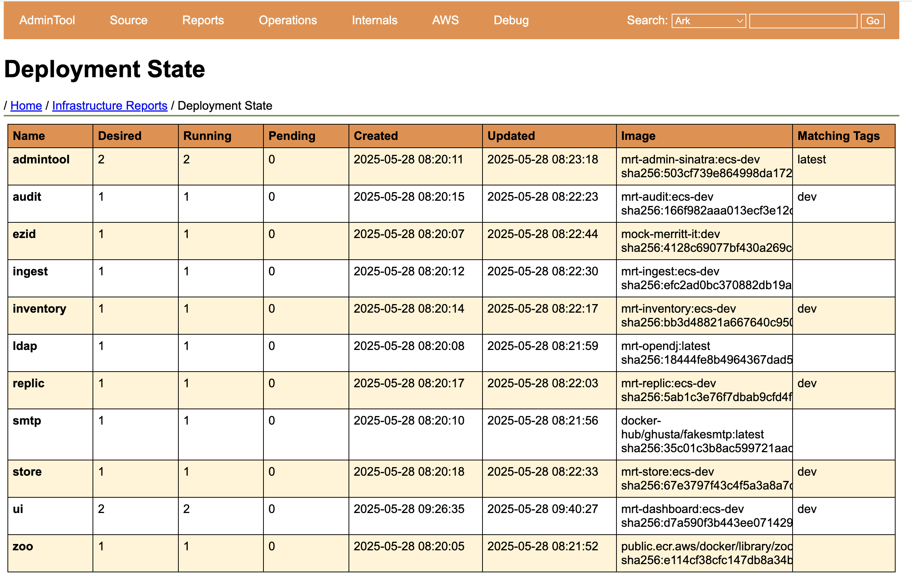Click the Matching Tags column header
This screenshot has height=588, width=912.
(844, 136)
